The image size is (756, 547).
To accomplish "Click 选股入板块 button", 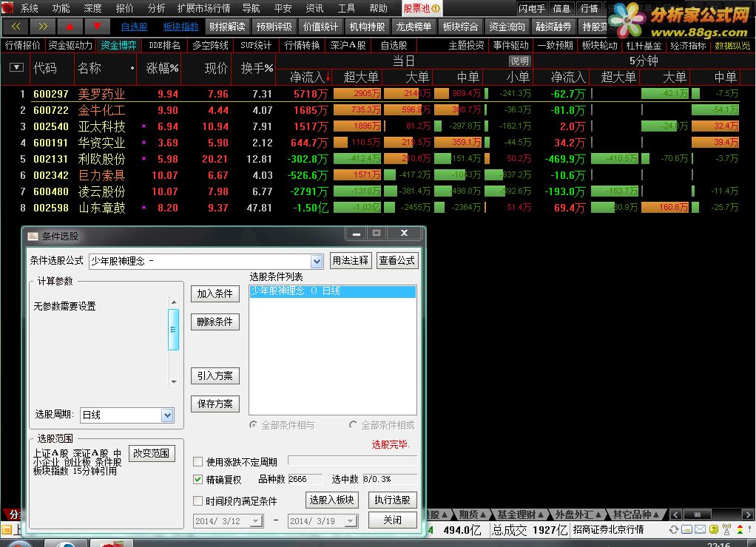I will pyautogui.click(x=331, y=500).
